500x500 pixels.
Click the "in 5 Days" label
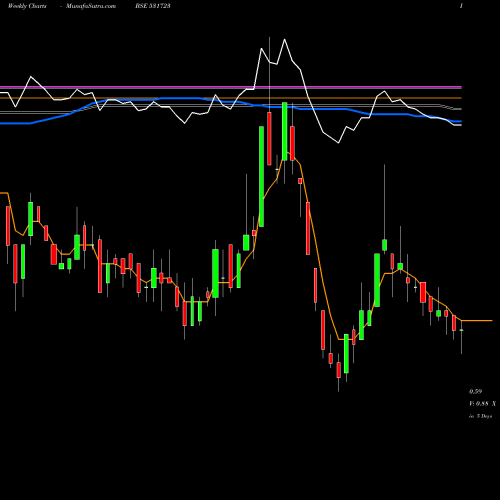click(480, 416)
